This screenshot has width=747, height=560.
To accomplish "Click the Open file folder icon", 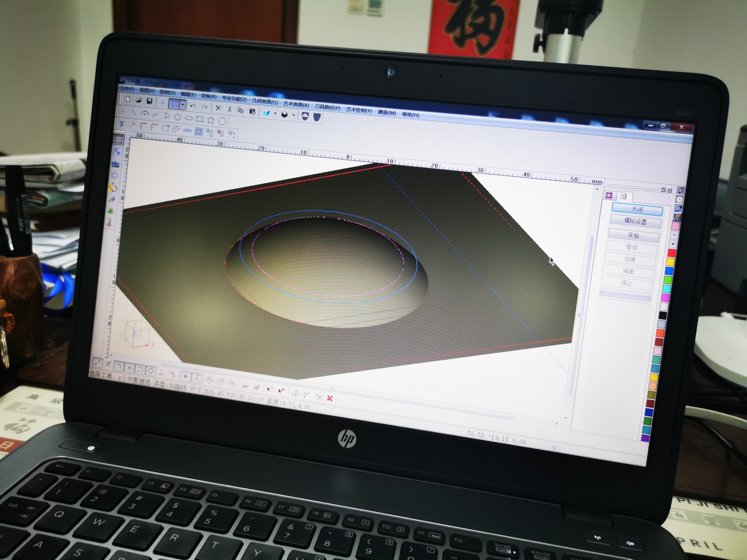I will coord(139,100).
